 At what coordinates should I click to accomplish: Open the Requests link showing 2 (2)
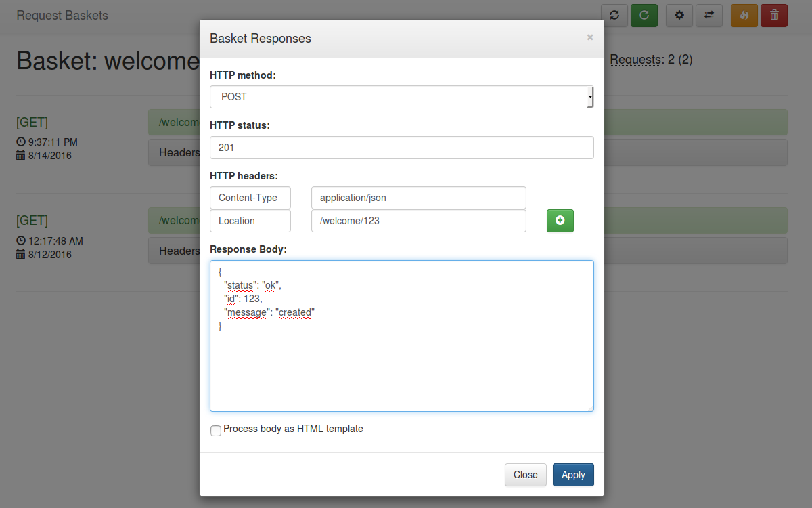[635, 60]
